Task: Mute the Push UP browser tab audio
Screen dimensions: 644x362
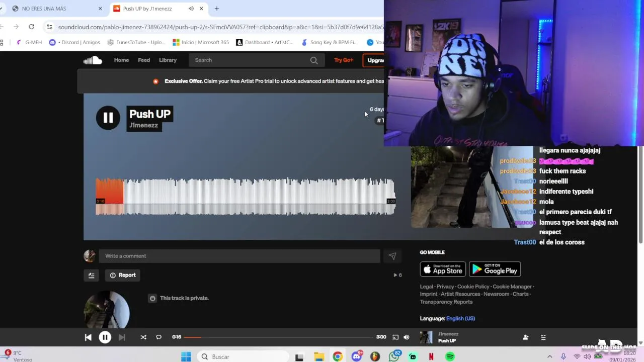Action: (x=191, y=9)
